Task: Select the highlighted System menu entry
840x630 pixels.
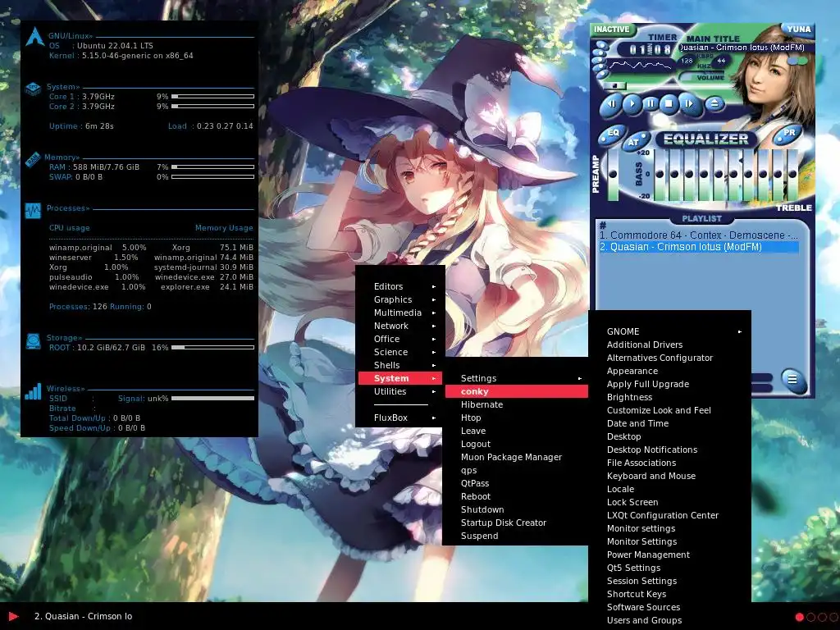Action: click(400, 378)
